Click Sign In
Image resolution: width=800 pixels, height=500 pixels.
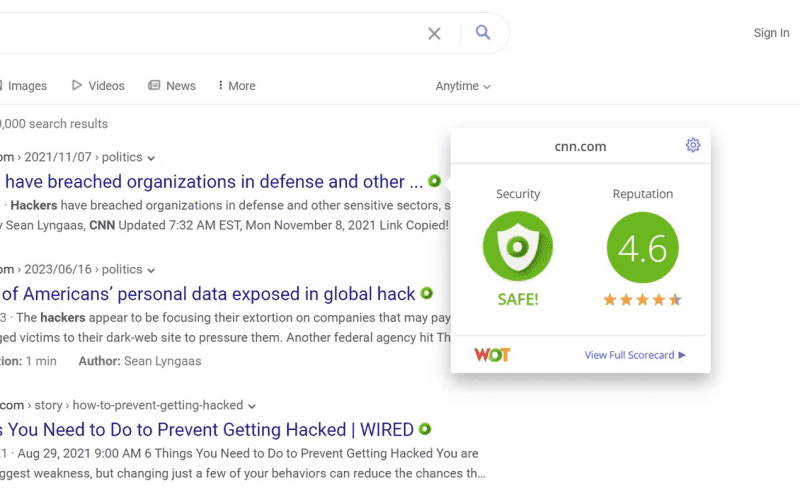pos(771,33)
